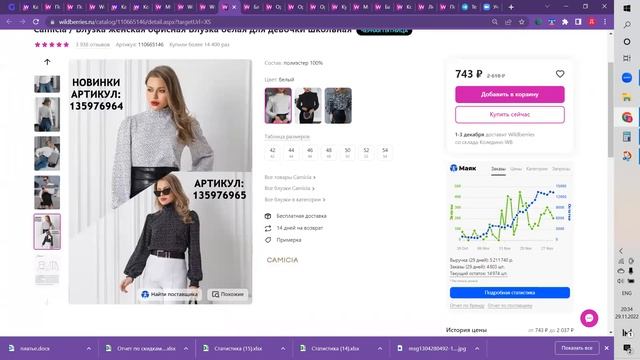Expand options for the платье.docx download
The width and height of the screenshot is (640, 360).
(89, 349)
